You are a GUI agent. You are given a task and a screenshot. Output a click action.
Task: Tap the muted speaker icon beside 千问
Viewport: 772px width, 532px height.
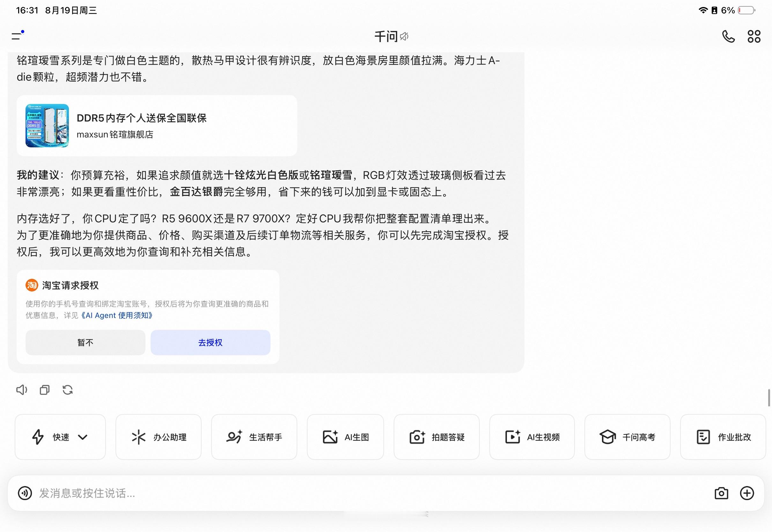tap(404, 36)
